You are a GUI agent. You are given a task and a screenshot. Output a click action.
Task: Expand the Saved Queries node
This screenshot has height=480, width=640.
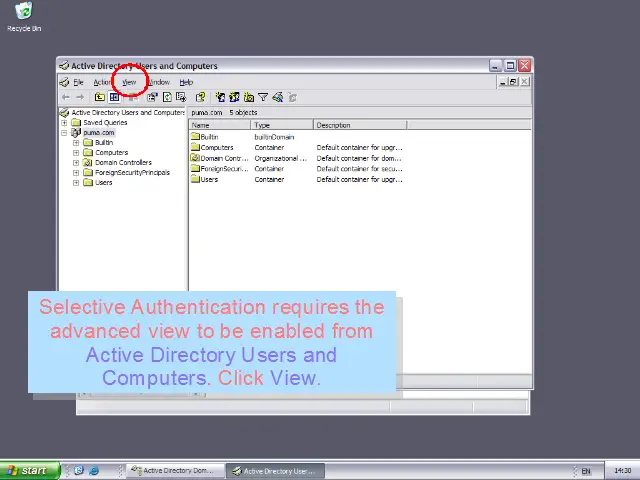(64, 122)
